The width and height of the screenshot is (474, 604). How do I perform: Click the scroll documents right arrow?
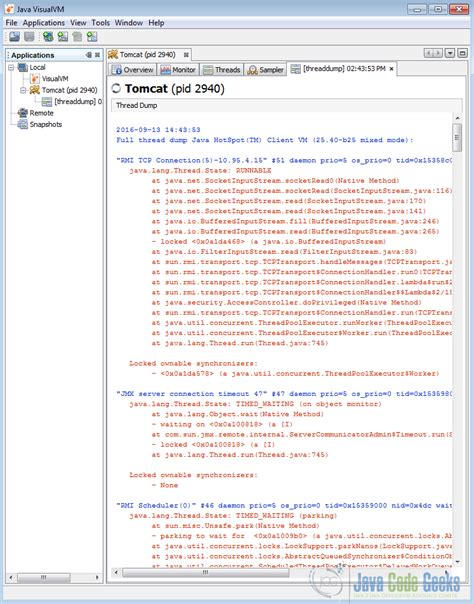[x=438, y=53]
